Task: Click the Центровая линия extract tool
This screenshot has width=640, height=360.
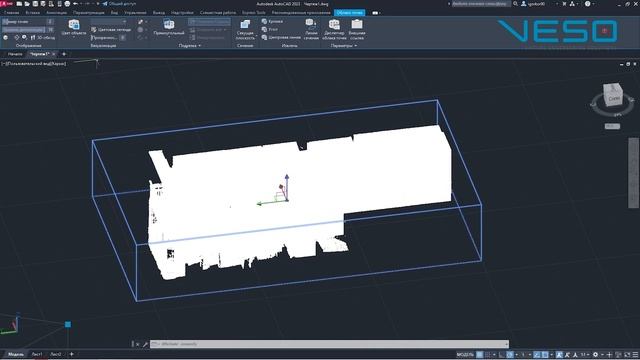Action: [x=281, y=37]
